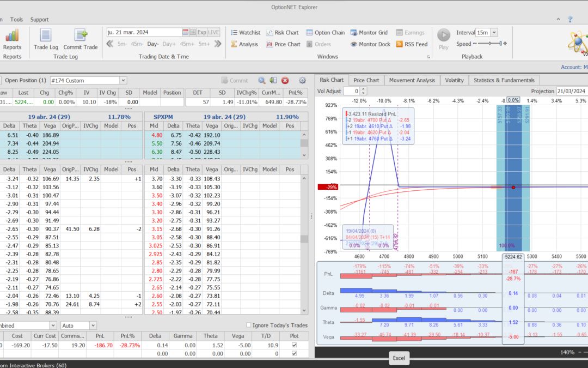
Task: Expand the Auto dropdown
Action: pos(92,325)
